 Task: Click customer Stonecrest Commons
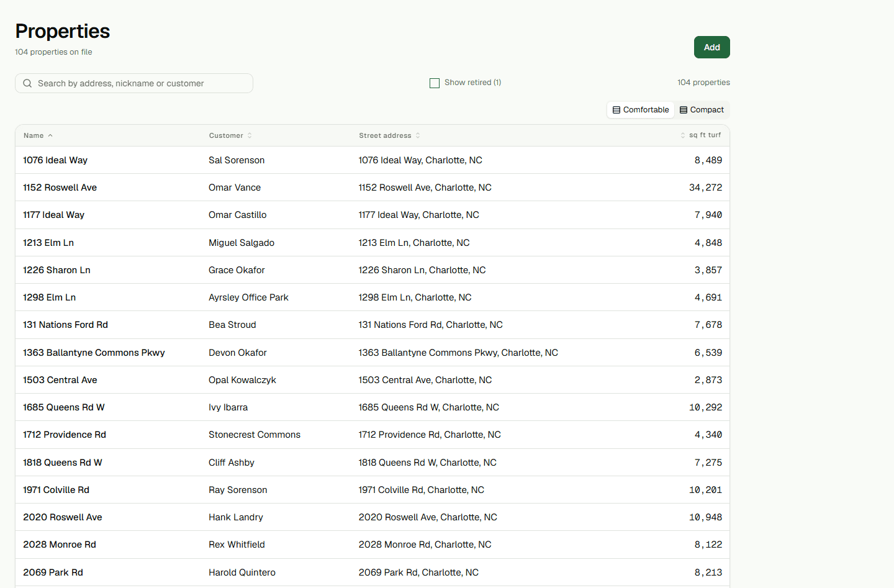255,435
